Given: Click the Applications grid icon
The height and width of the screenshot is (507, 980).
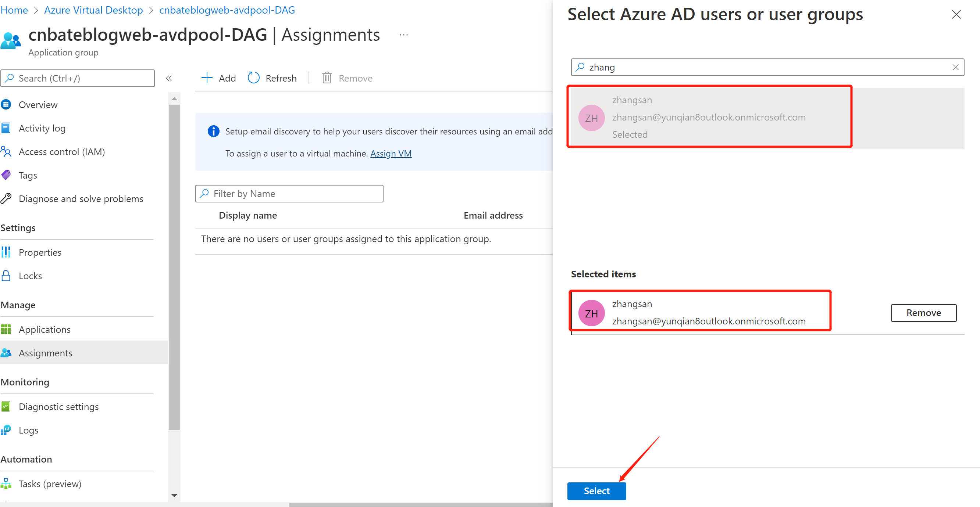Looking at the screenshot, I should (6, 330).
